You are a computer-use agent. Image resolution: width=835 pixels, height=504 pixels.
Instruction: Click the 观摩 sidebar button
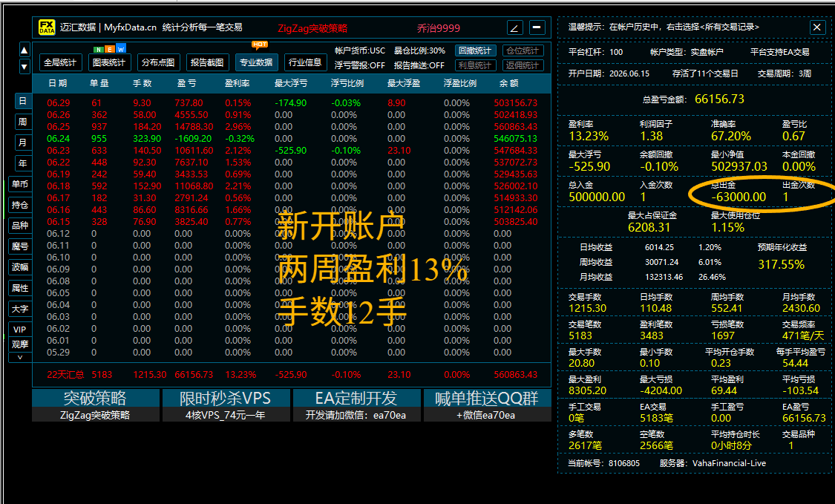tap(20, 344)
